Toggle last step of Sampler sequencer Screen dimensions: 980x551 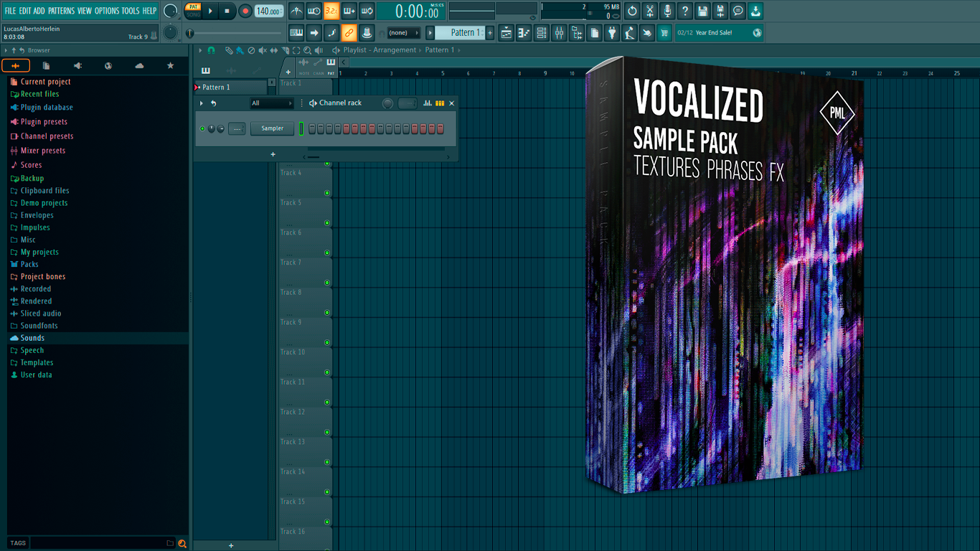pos(440,128)
